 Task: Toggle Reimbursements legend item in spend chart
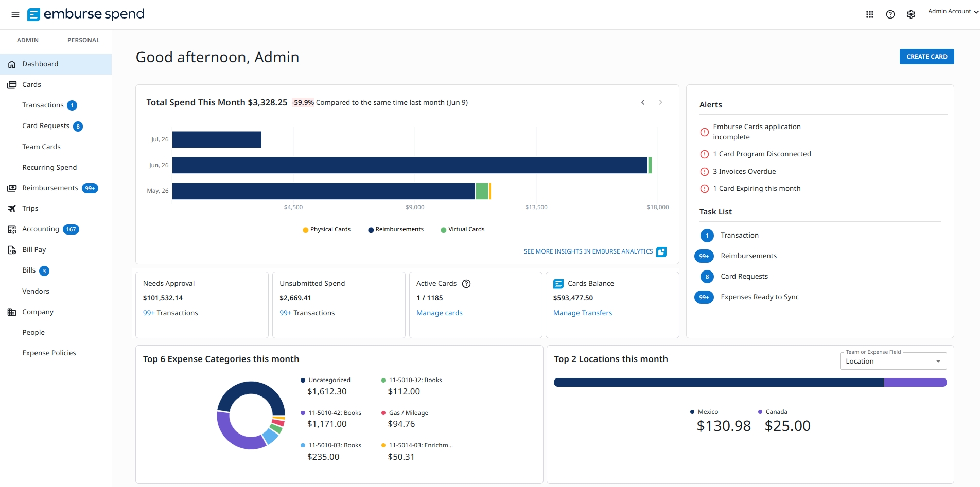[396, 230]
